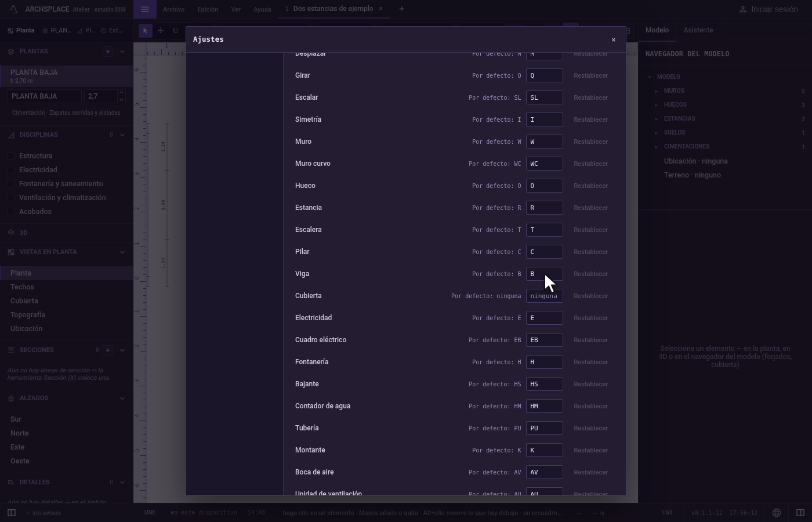This screenshot has height=522, width=812.
Task: Expand MUROS in model navigator
Action: pyautogui.click(x=657, y=91)
